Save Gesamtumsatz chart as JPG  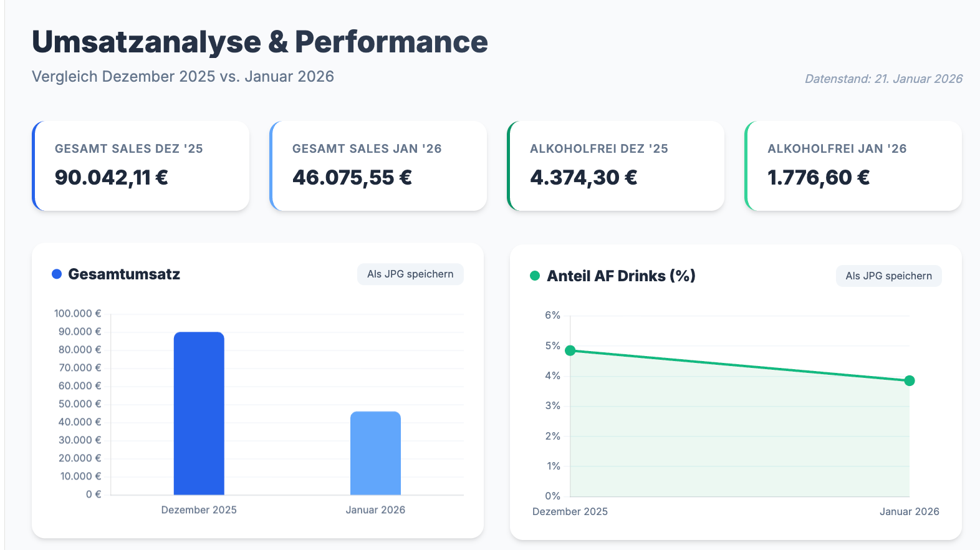click(410, 274)
